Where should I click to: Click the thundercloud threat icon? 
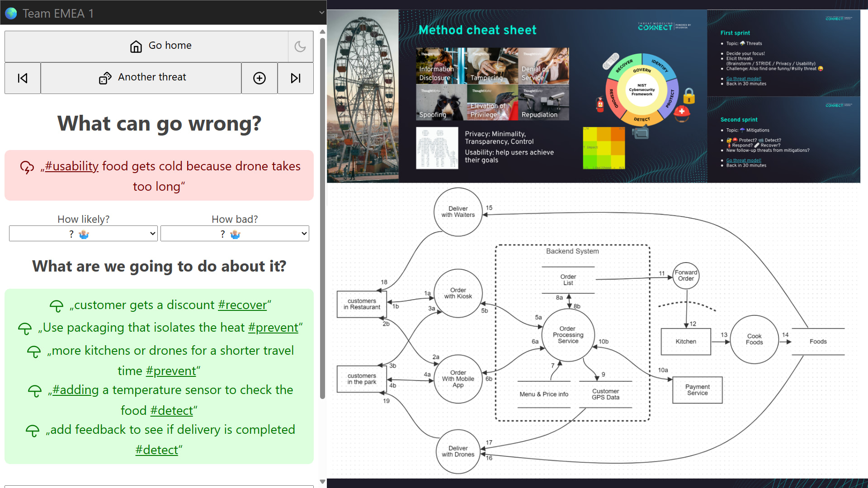click(x=27, y=167)
